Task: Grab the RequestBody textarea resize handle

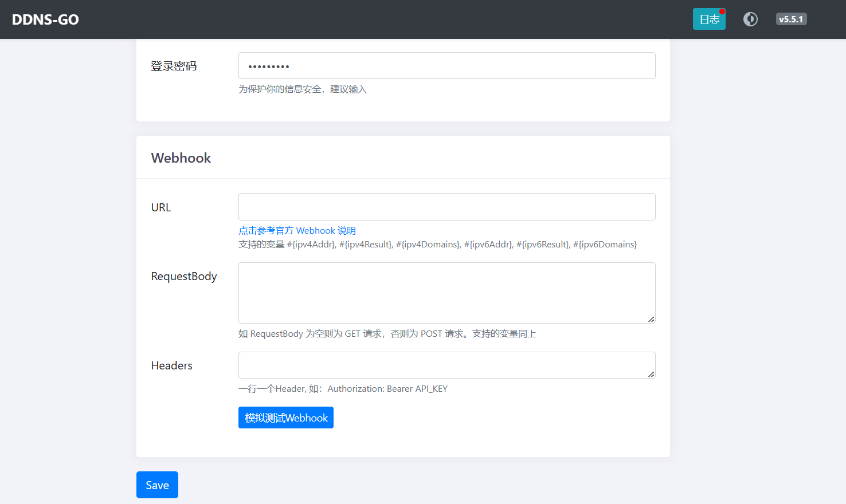Action: (x=651, y=320)
